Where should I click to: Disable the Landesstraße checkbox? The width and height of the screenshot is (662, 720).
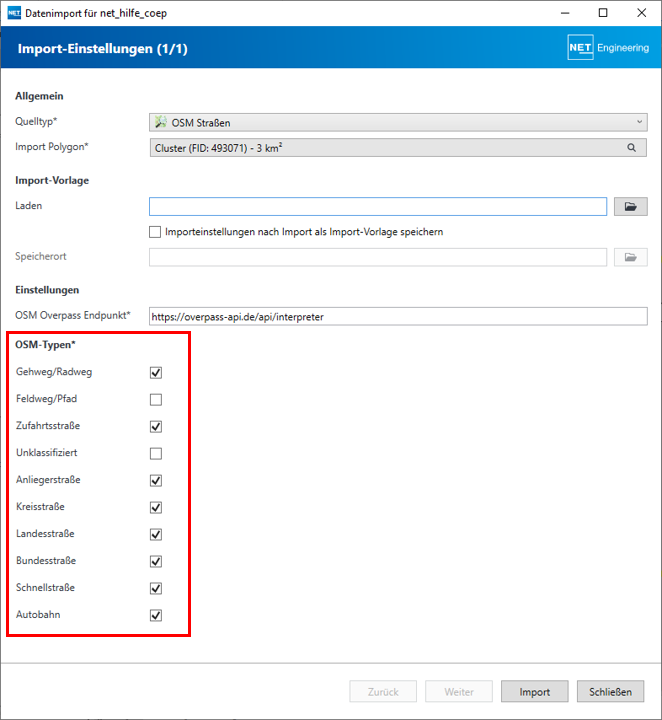click(x=156, y=534)
